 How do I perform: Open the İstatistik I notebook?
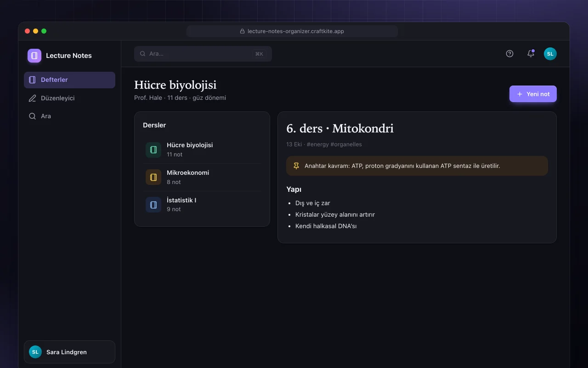pos(202,205)
